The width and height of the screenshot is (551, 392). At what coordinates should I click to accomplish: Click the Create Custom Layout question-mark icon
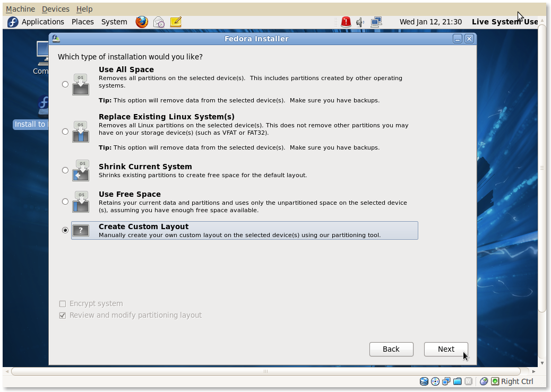tap(81, 230)
